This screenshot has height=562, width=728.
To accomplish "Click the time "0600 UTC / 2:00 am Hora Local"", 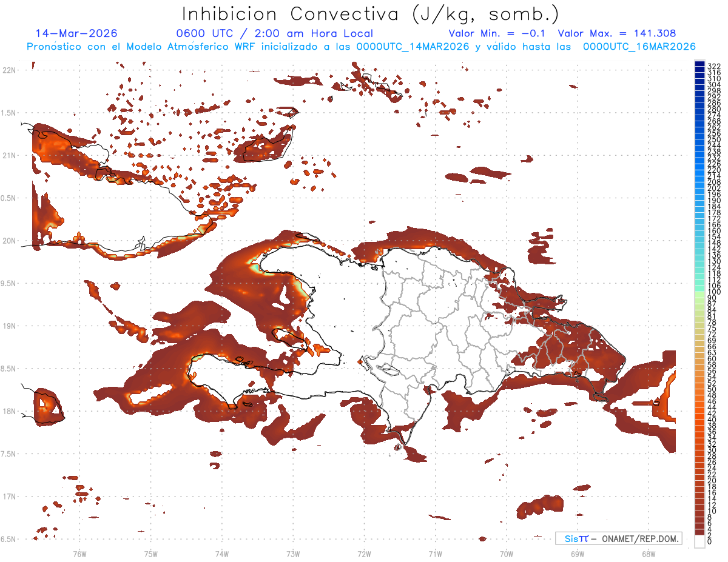I will (274, 33).
